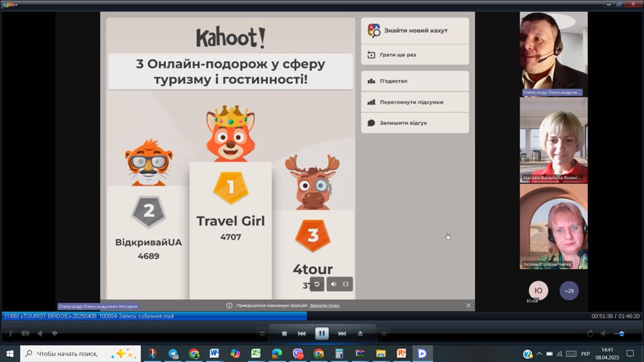Image resolution: width=644 pixels, height=362 pixels.
Task: Exit fullscreen in Kahoot podium
Action: point(346,284)
